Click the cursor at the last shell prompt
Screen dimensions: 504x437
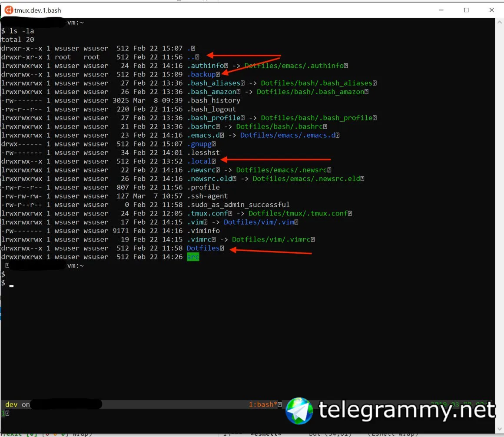12,286
